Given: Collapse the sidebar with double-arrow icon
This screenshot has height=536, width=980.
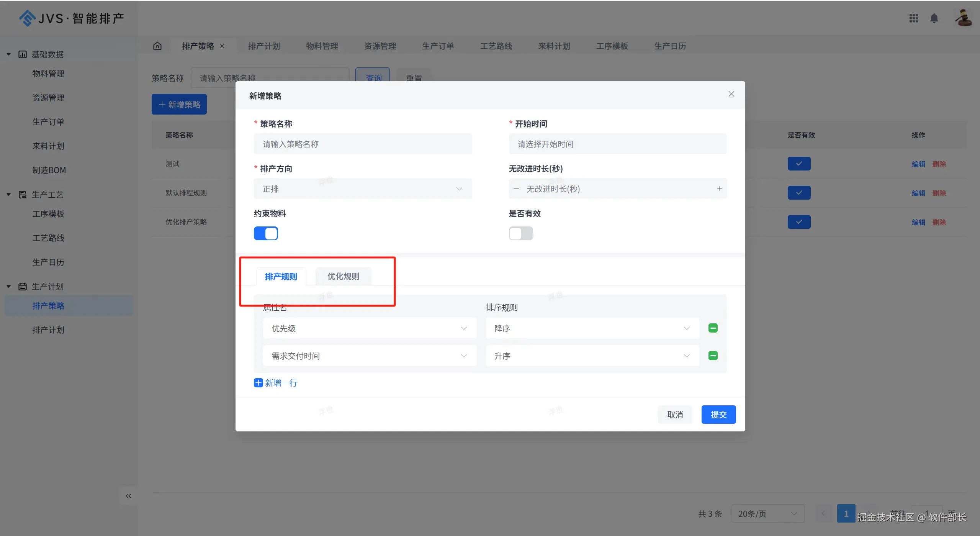Looking at the screenshot, I should [128, 496].
